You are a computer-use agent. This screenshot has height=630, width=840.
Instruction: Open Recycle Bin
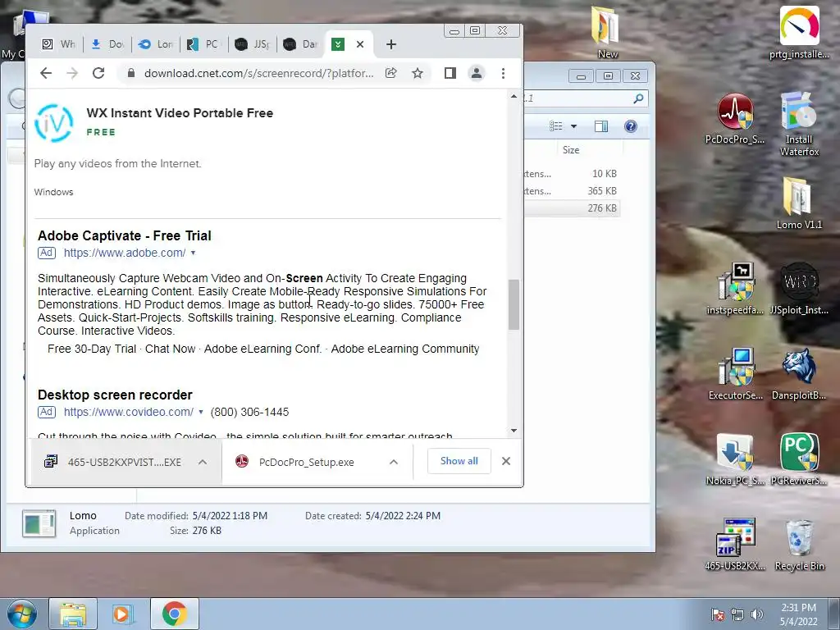click(799, 546)
